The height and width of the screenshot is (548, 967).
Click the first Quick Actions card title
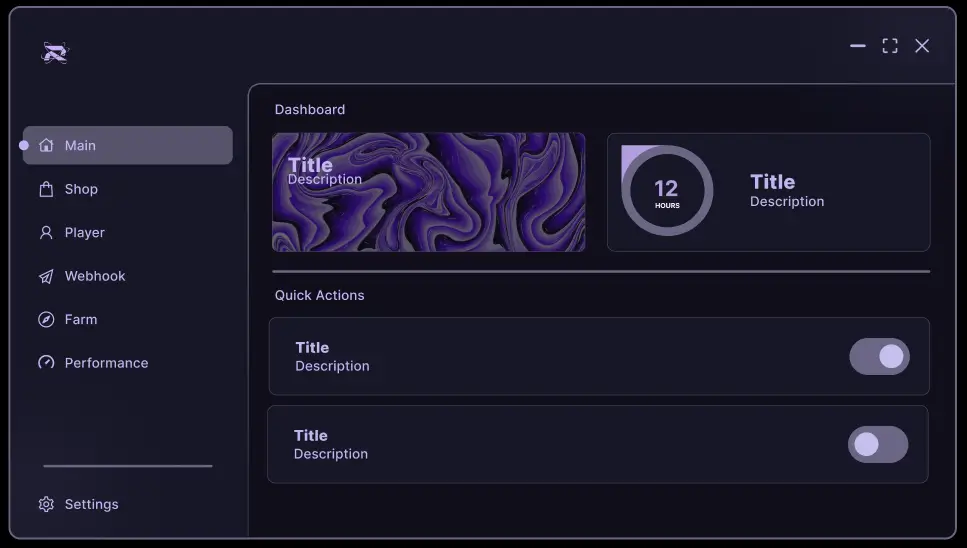coord(312,347)
